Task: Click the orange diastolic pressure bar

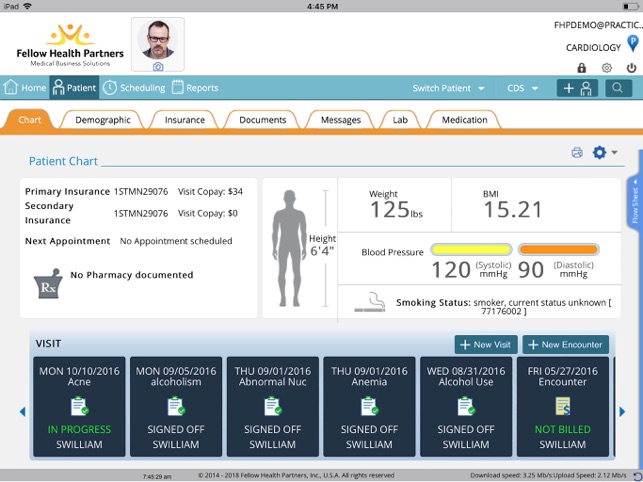Action: (x=559, y=249)
